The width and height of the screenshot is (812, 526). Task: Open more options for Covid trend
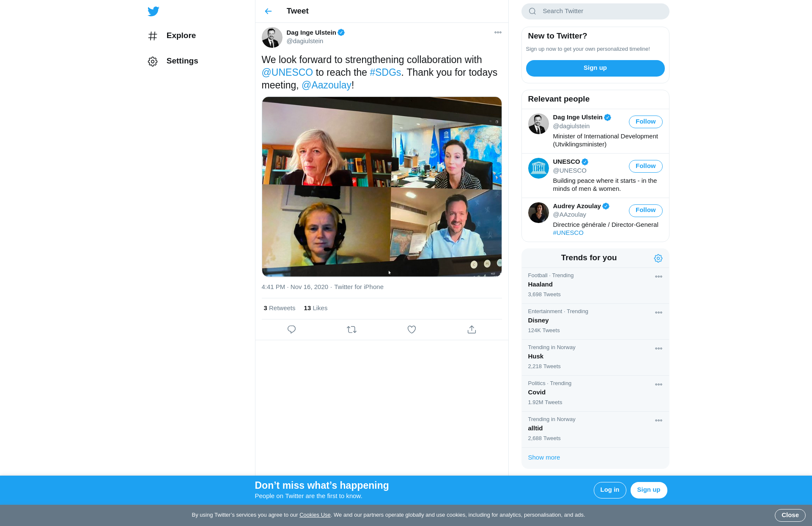click(658, 385)
